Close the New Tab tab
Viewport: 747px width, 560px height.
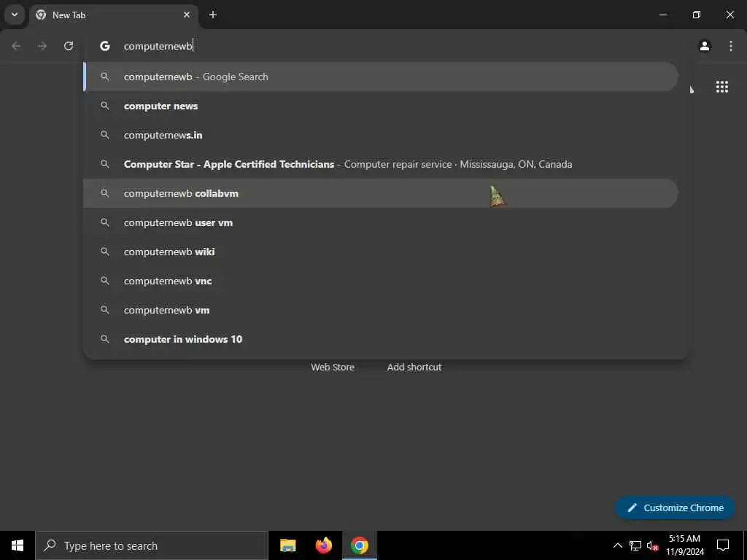187,15
